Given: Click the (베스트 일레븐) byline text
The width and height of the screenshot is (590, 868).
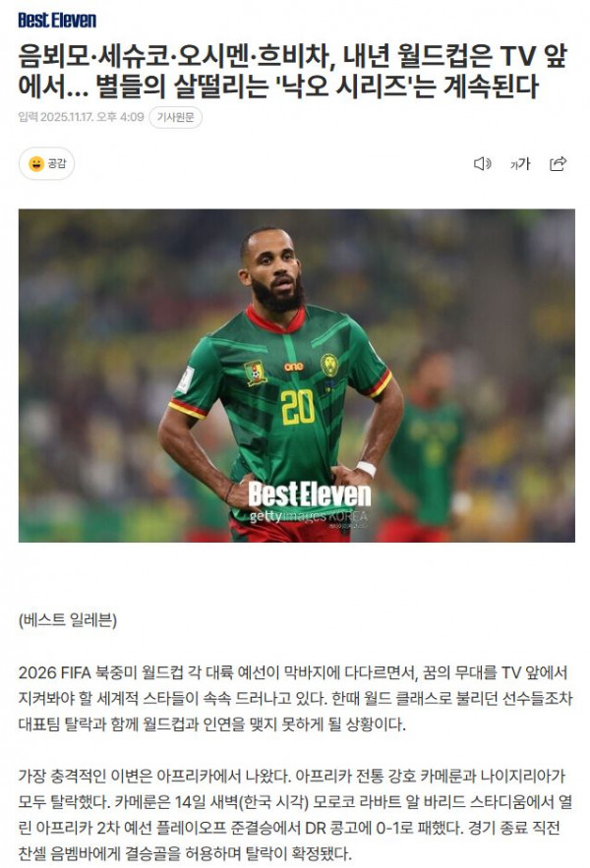Looking at the screenshot, I should pyautogui.click(x=68, y=620).
